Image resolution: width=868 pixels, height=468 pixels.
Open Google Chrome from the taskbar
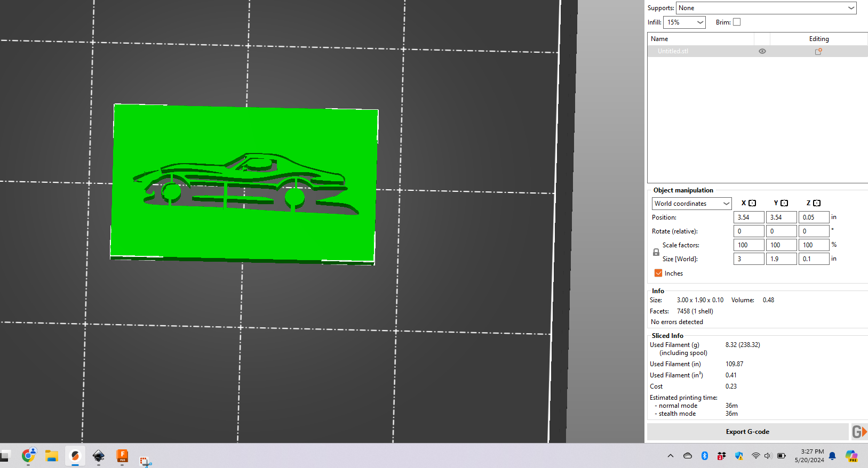pyautogui.click(x=28, y=456)
